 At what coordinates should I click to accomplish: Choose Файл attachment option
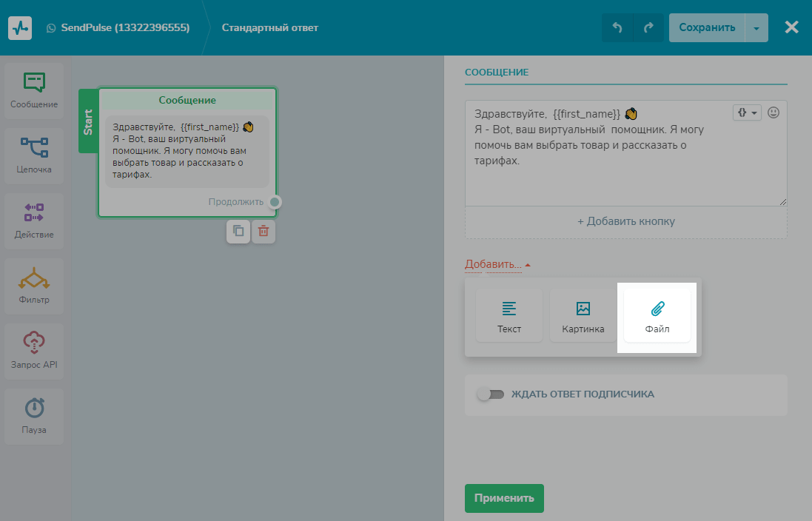pyautogui.click(x=657, y=316)
